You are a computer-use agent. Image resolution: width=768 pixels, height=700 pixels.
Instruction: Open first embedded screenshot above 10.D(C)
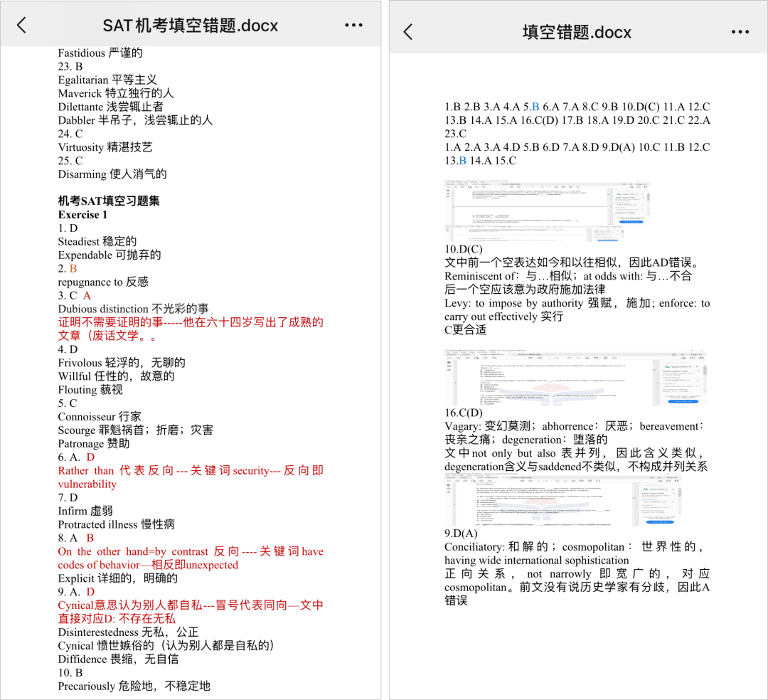point(547,211)
